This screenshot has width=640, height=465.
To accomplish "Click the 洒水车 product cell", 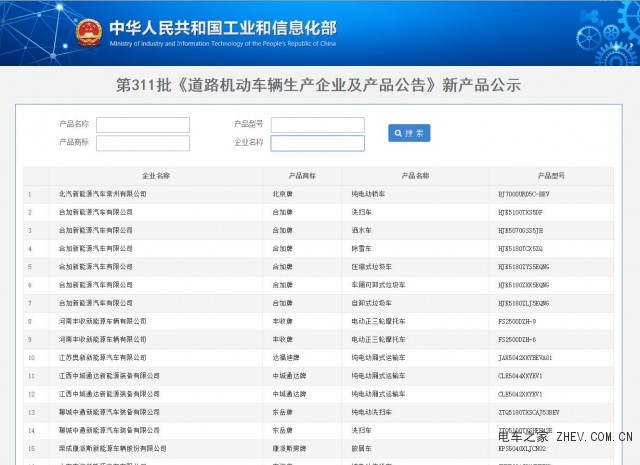I will point(361,231).
